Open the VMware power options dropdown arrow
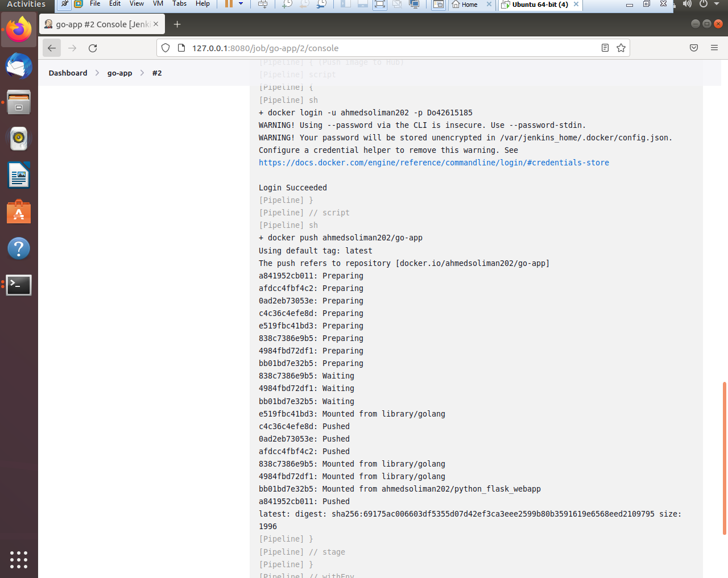Screen dimensions: 728x578 pos(241,4)
